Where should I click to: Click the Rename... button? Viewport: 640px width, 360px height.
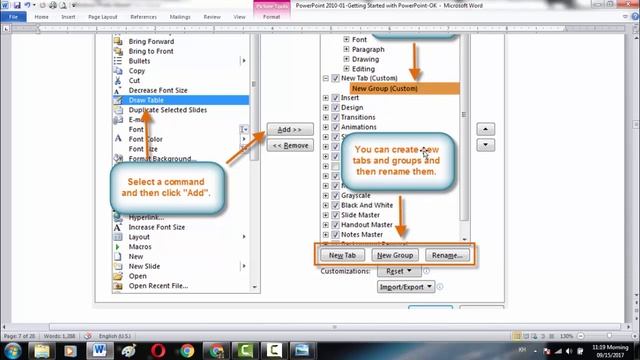(447, 255)
